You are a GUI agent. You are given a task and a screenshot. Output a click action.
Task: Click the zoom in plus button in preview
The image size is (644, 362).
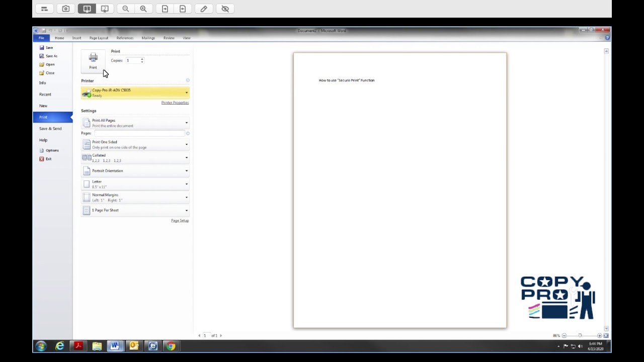(599, 335)
